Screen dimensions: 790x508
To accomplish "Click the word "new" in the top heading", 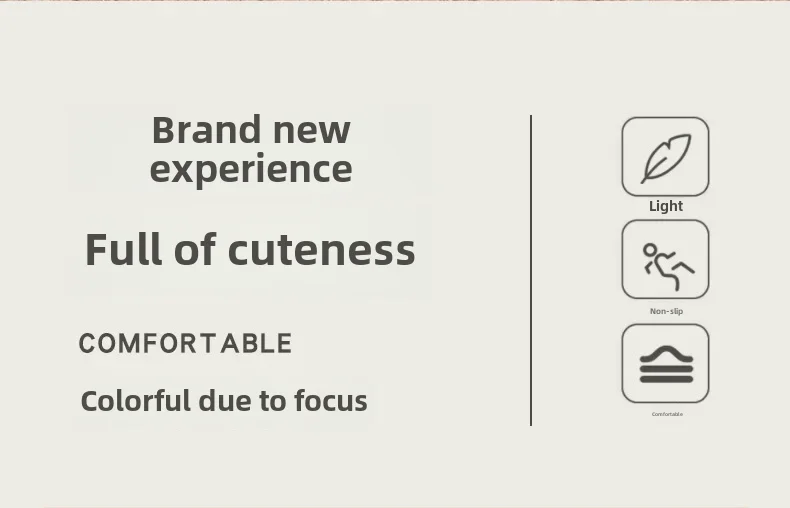I will (312, 130).
